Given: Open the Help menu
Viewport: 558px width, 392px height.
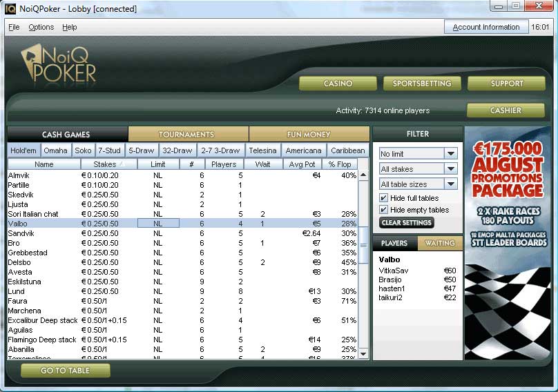Looking at the screenshot, I should click(x=69, y=27).
